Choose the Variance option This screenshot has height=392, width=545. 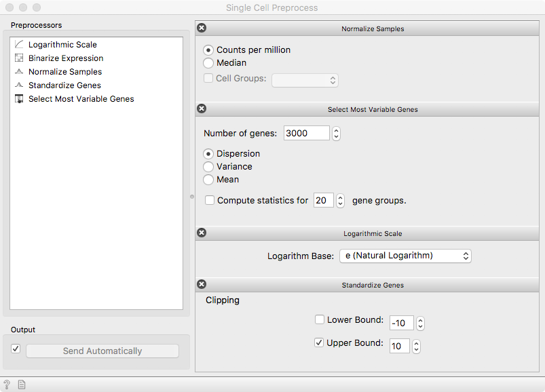point(208,167)
